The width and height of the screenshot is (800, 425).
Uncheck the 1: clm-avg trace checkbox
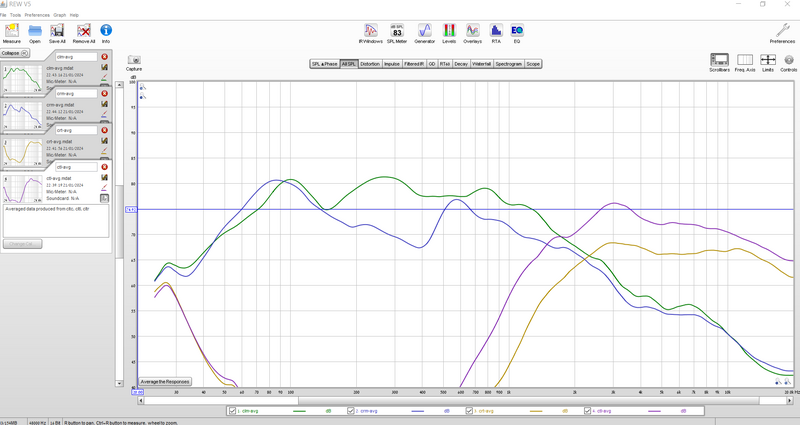(x=233, y=411)
